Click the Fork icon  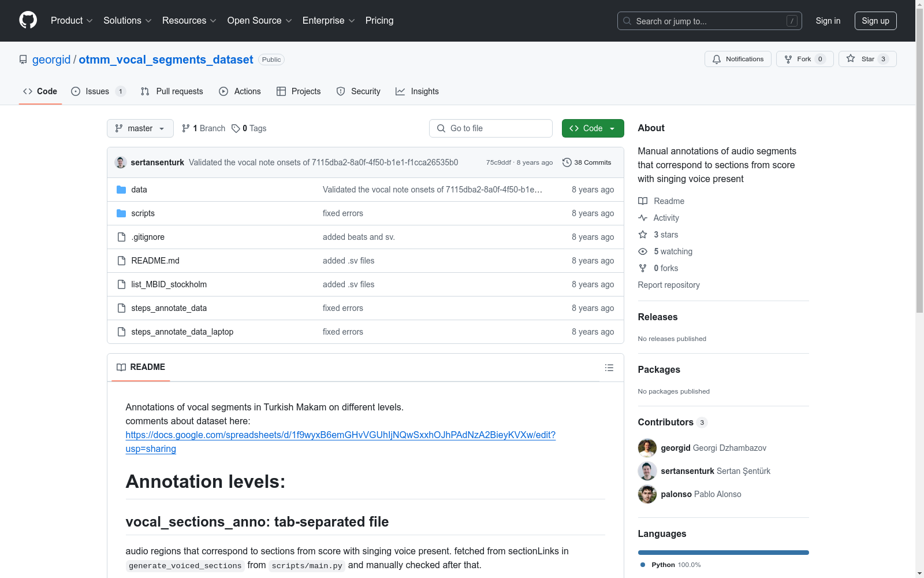788,59
